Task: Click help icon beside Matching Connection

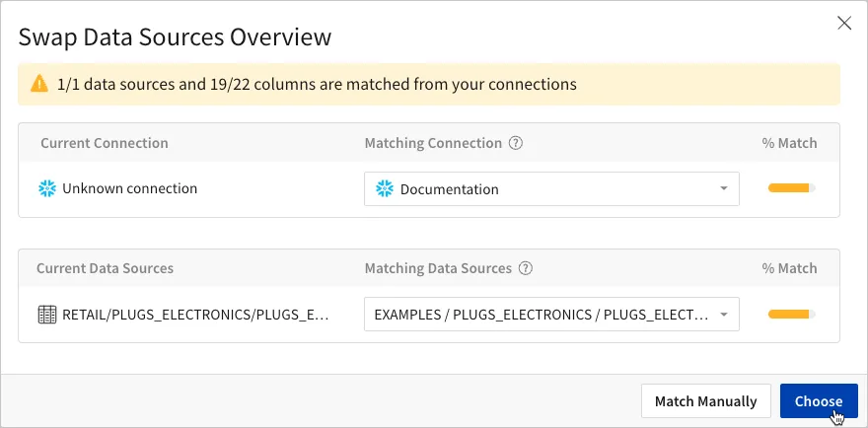Action: [515, 143]
